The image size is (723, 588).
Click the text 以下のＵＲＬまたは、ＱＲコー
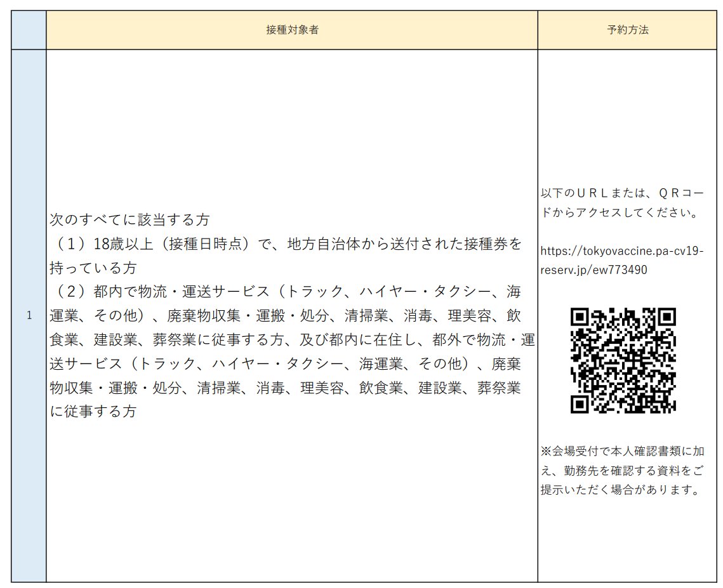(622, 193)
